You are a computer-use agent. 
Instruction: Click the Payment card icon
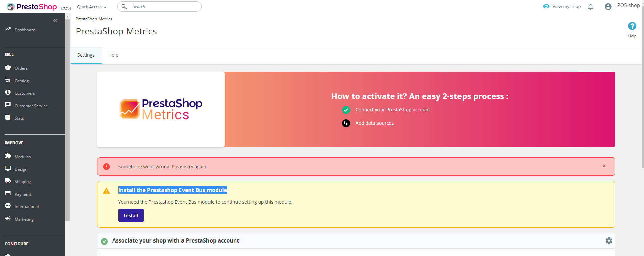[x=8, y=193]
